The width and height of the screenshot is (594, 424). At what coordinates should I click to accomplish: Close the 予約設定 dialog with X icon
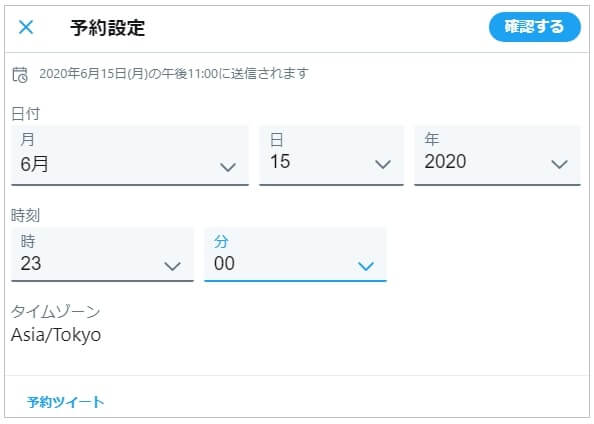pyautogui.click(x=26, y=27)
